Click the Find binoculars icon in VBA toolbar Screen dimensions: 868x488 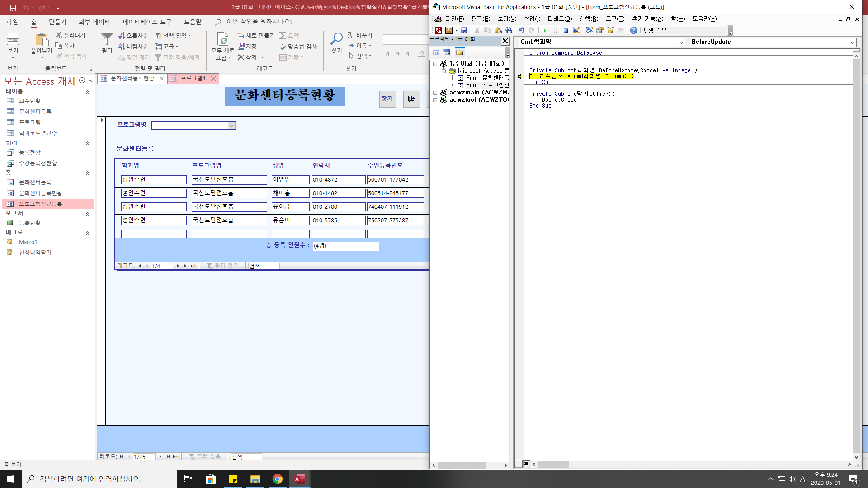tap(509, 30)
